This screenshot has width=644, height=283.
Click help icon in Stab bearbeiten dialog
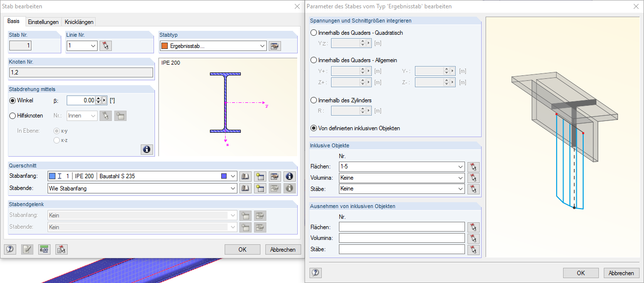tap(10, 249)
